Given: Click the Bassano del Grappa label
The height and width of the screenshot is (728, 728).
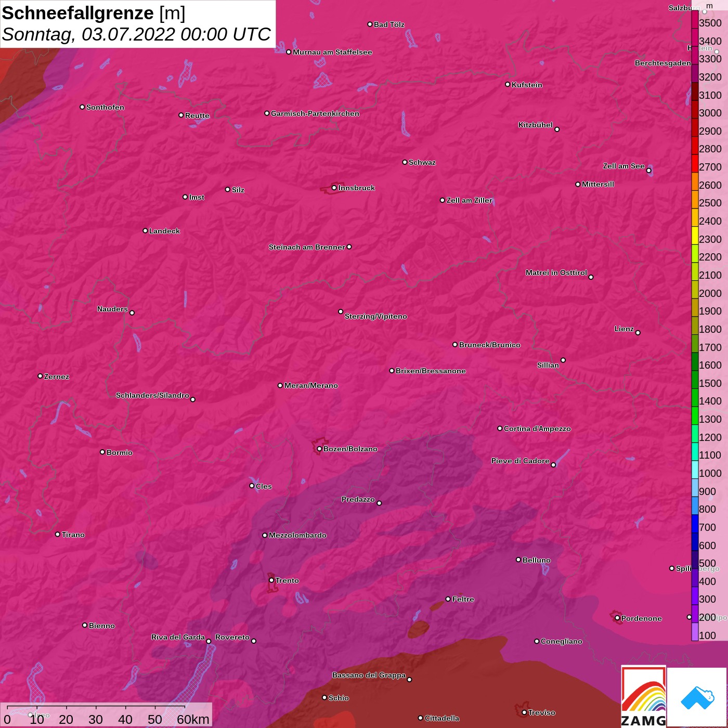Looking at the screenshot, I should 369,675.
